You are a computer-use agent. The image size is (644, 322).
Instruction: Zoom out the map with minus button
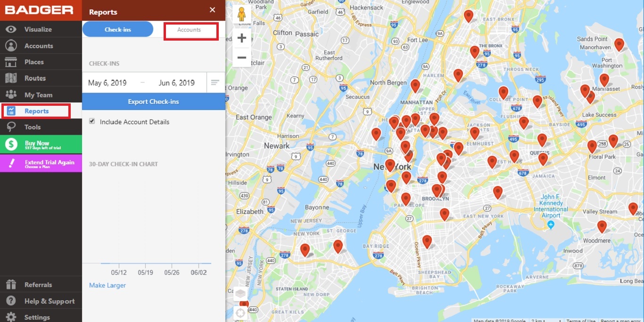pyautogui.click(x=242, y=58)
